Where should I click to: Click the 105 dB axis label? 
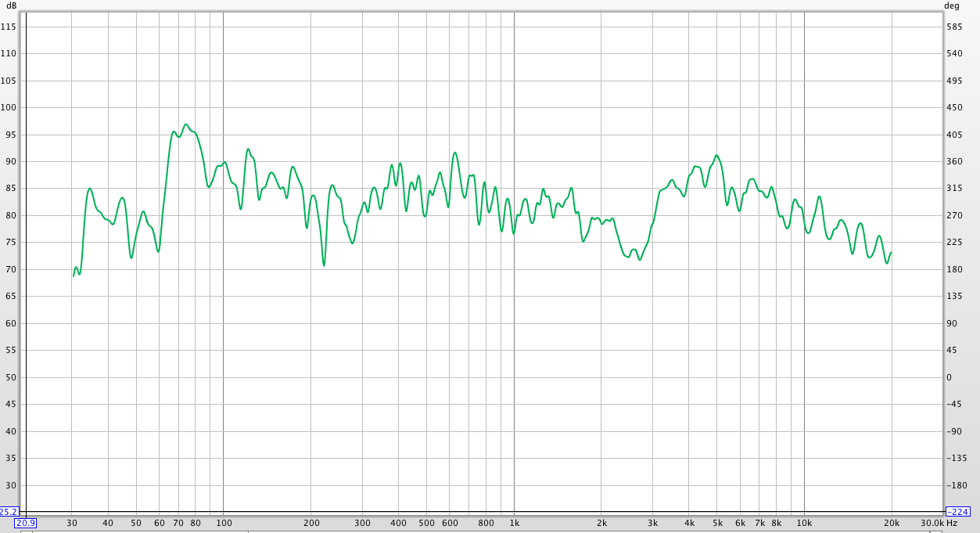[x=9, y=81]
